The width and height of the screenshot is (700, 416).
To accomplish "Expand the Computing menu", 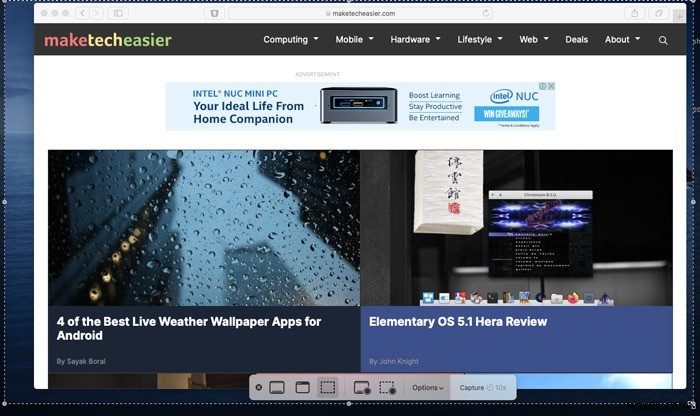I will [291, 39].
